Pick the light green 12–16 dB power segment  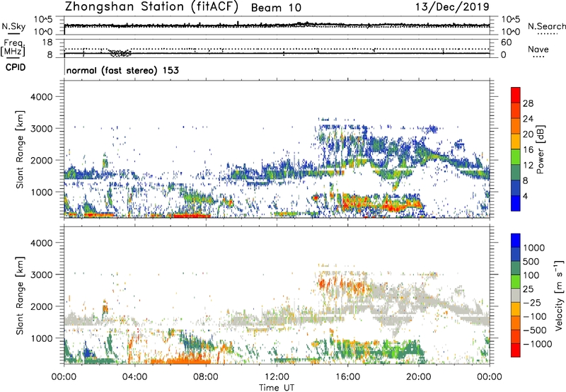click(x=516, y=156)
